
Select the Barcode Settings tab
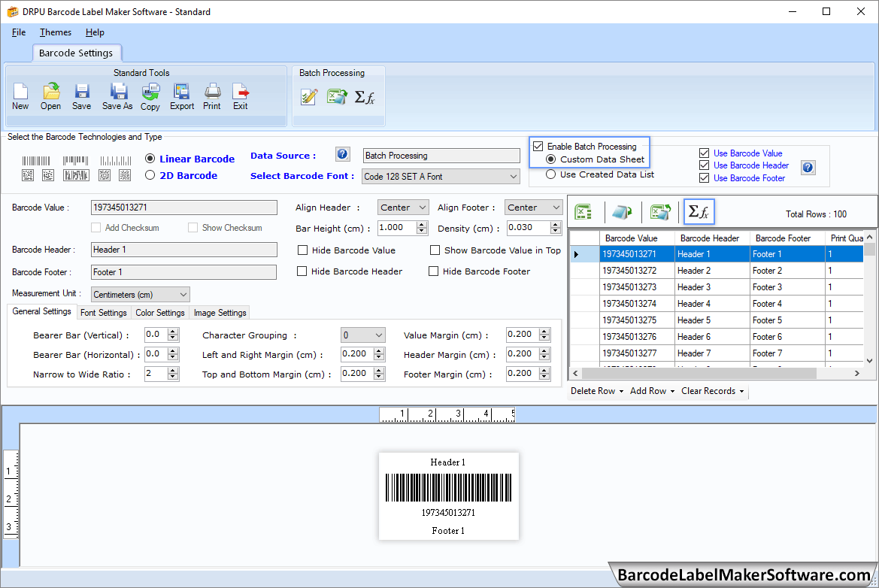click(x=76, y=53)
